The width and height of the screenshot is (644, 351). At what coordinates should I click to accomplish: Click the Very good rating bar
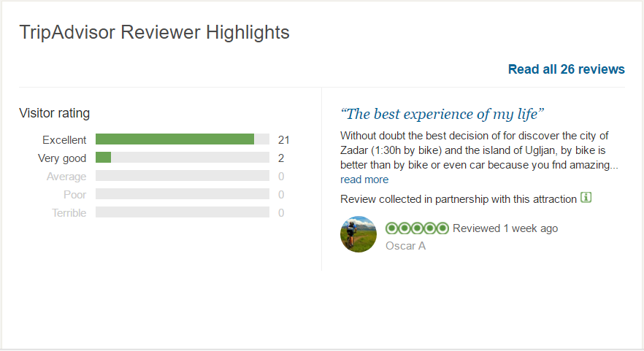coord(183,157)
